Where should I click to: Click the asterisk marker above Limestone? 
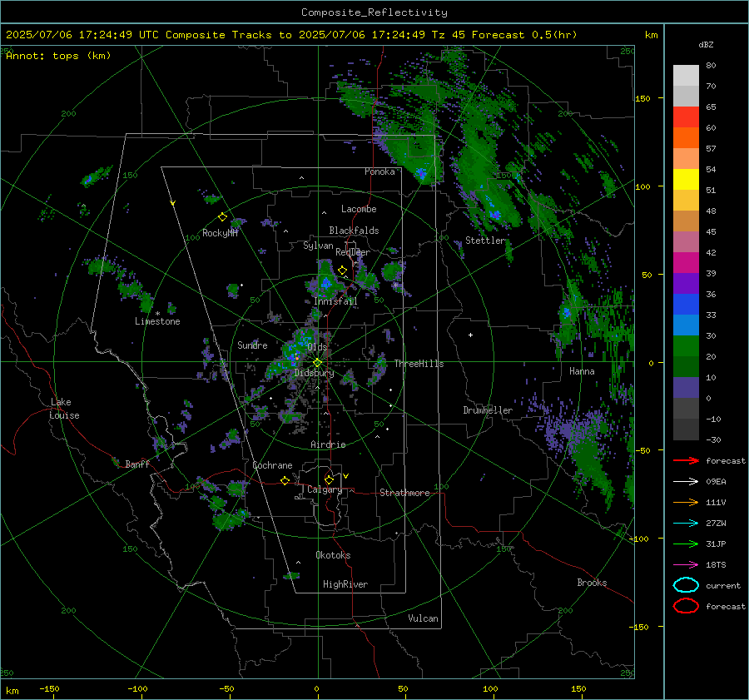(157, 314)
